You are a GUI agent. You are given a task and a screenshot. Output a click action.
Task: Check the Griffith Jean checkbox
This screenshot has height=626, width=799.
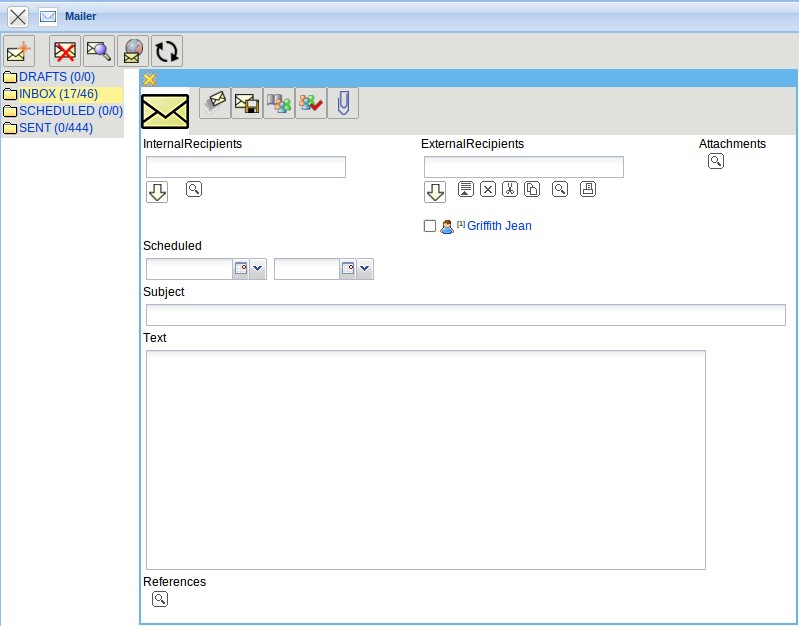[430, 226]
